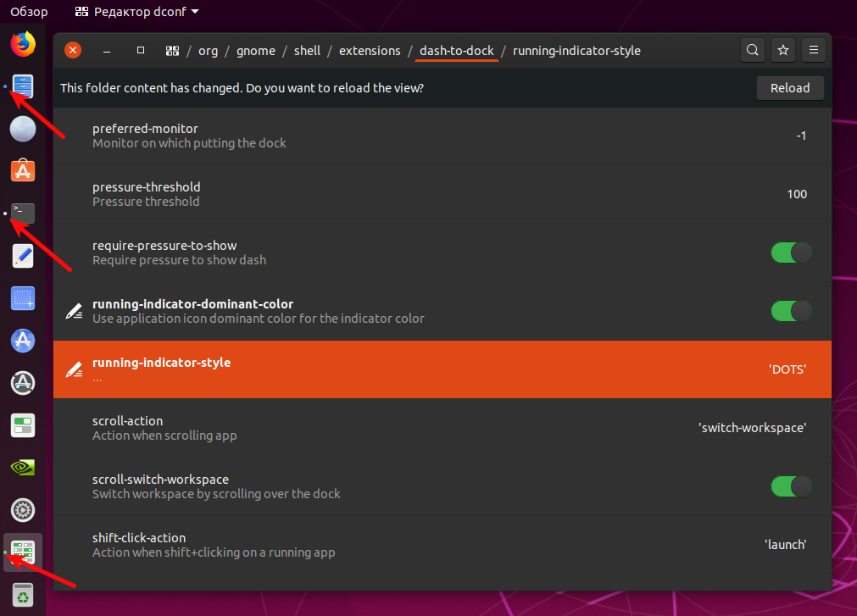Click the Reload button
This screenshot has height=616, width=857.
point(790,88)
